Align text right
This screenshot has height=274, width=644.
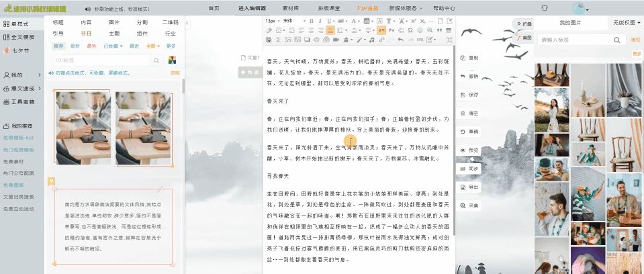coord(321,30)
